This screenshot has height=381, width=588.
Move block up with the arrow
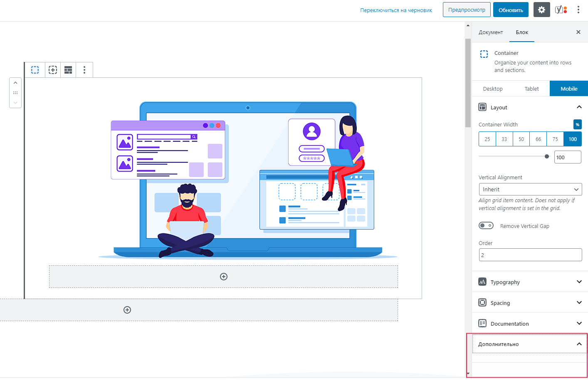point(15,83)
